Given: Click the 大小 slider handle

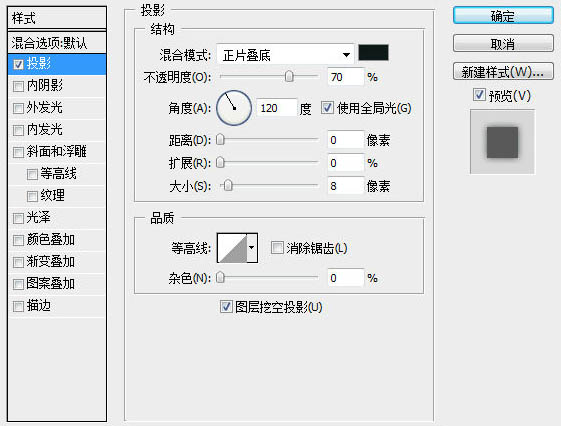Looking at the screenshot, I should click(228, 185).
